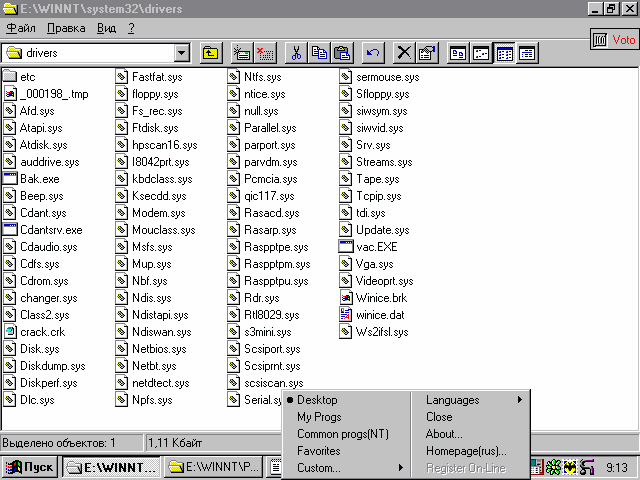
Task: Select the Winice.brk file icon
Action: point(346,298)
